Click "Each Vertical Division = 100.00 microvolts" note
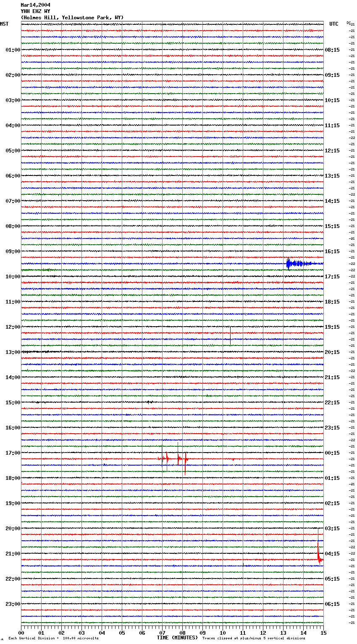 (53, 638)
